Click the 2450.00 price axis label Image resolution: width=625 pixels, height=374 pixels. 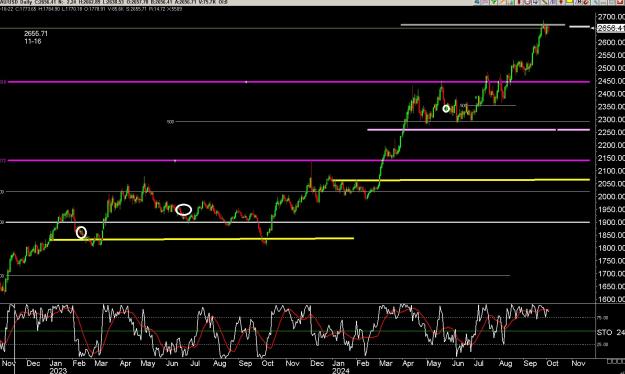tap(611, 81)
